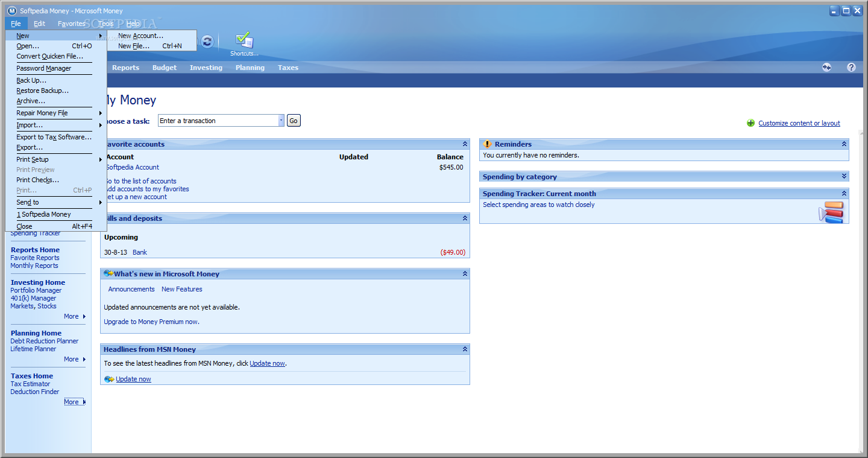
Task: Choose Restore Backup... in File menu
Action: [55, 91]
